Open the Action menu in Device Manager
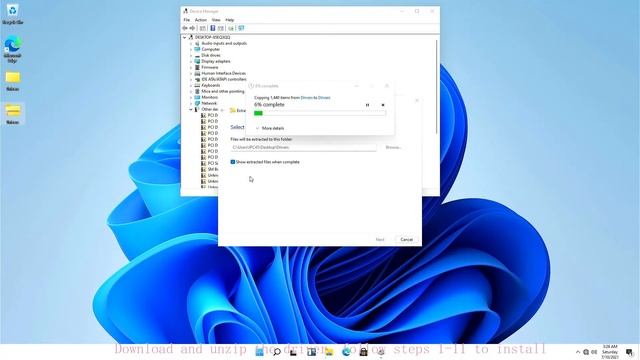The image size is (640, 360). 200,20
